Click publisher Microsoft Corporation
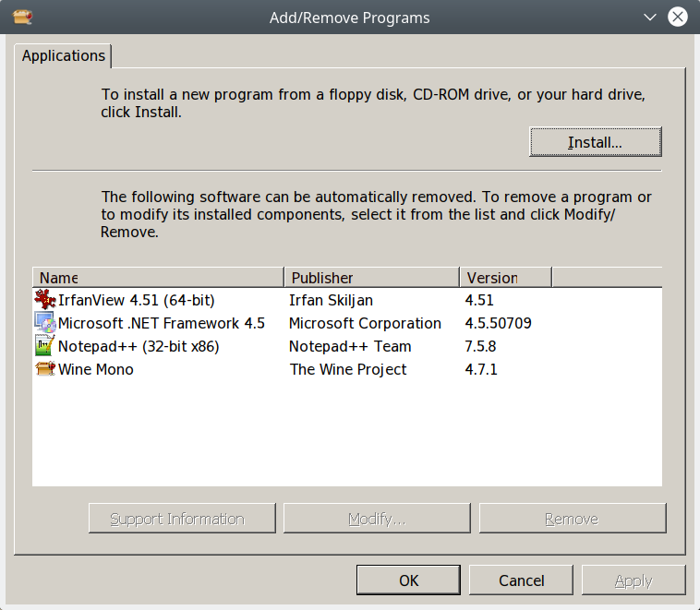Viewport: 700px width, 610px height. pos(365,323)
